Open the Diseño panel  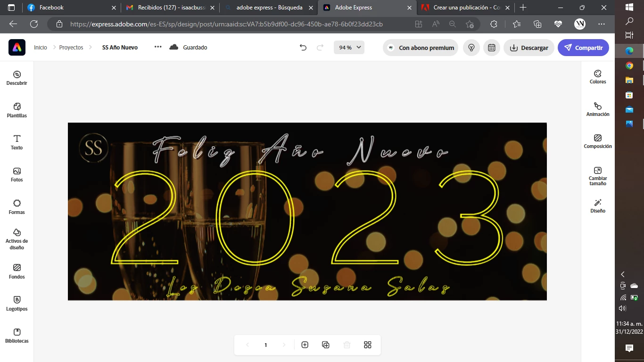598,206
